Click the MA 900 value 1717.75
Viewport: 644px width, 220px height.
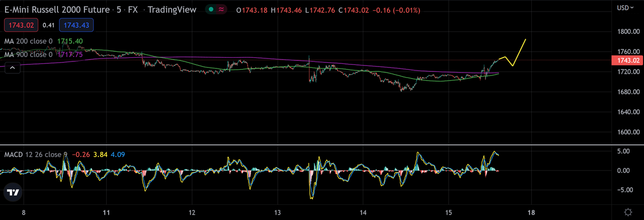pos(70,54)
